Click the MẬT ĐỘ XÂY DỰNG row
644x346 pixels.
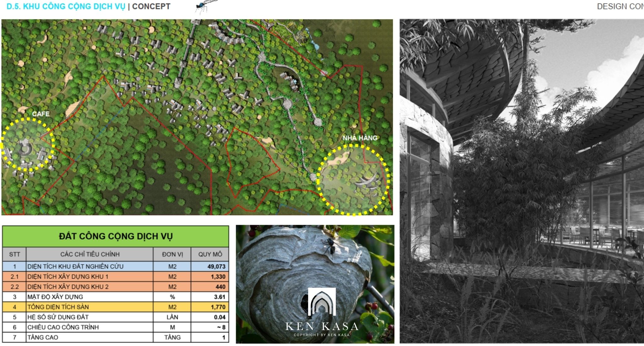click(x=55, y=297)
